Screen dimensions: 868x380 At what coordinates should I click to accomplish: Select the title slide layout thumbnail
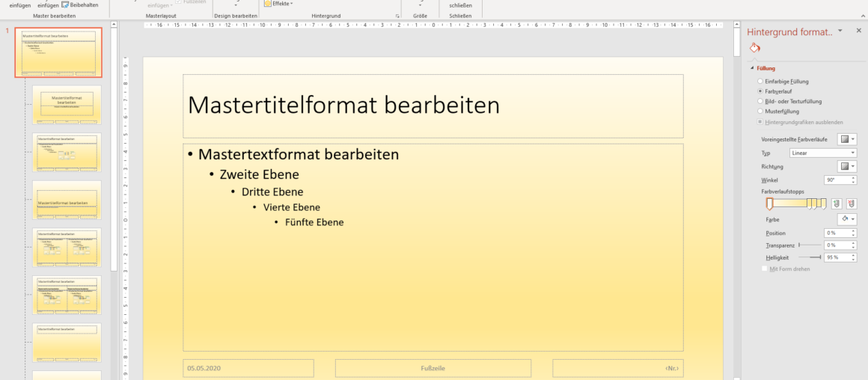pyautogui.click(x=67, y=105)
